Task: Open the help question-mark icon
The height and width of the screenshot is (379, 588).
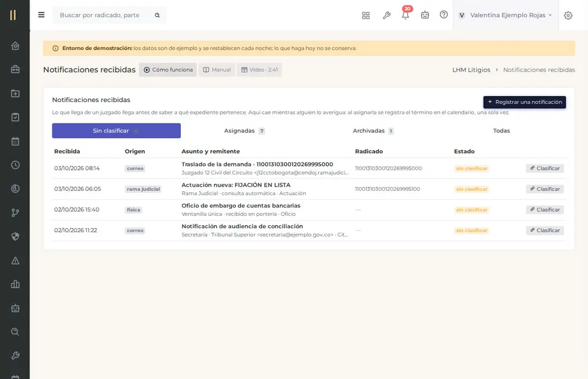Action: (x=444, y=14)
